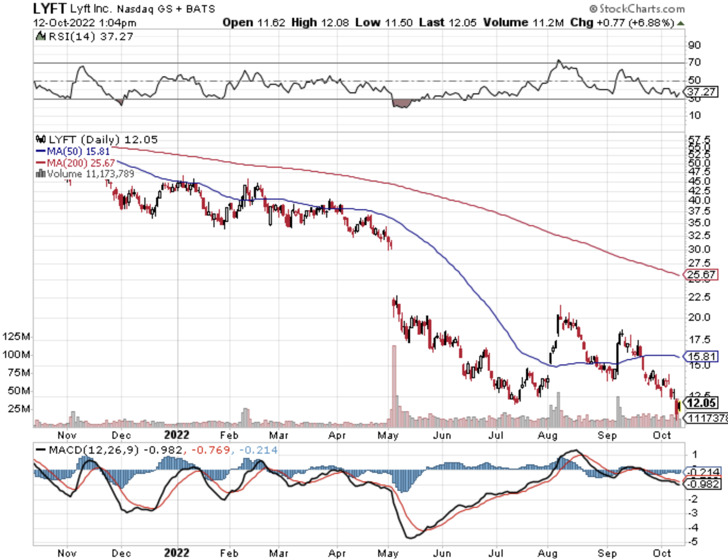The image size is (728, 560).
Task: Click the copyright symbol before StockCharts.com
Action: [593, 9]
